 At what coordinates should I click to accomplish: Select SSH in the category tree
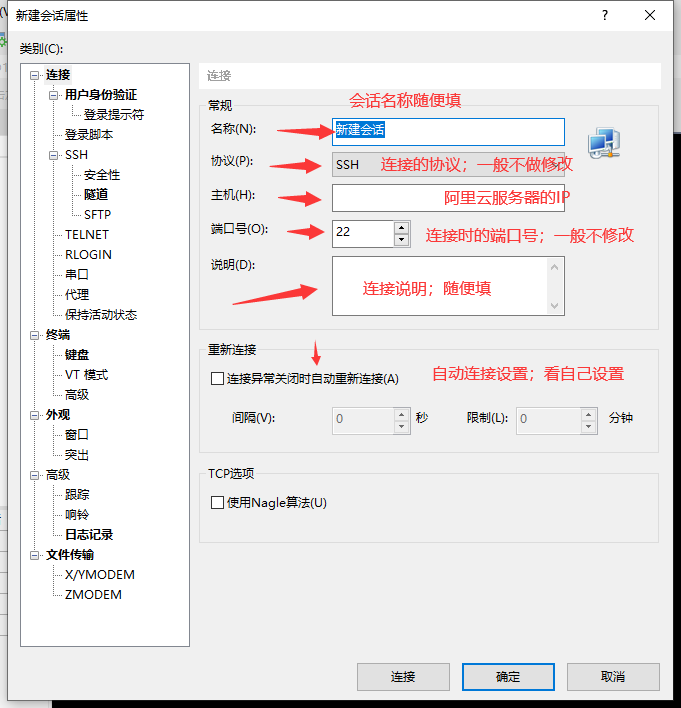[x=76, y=155]
